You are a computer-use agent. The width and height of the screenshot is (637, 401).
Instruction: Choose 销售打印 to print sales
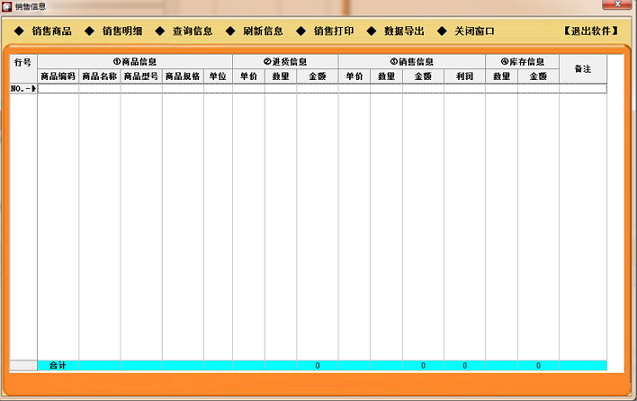(334, 31)
